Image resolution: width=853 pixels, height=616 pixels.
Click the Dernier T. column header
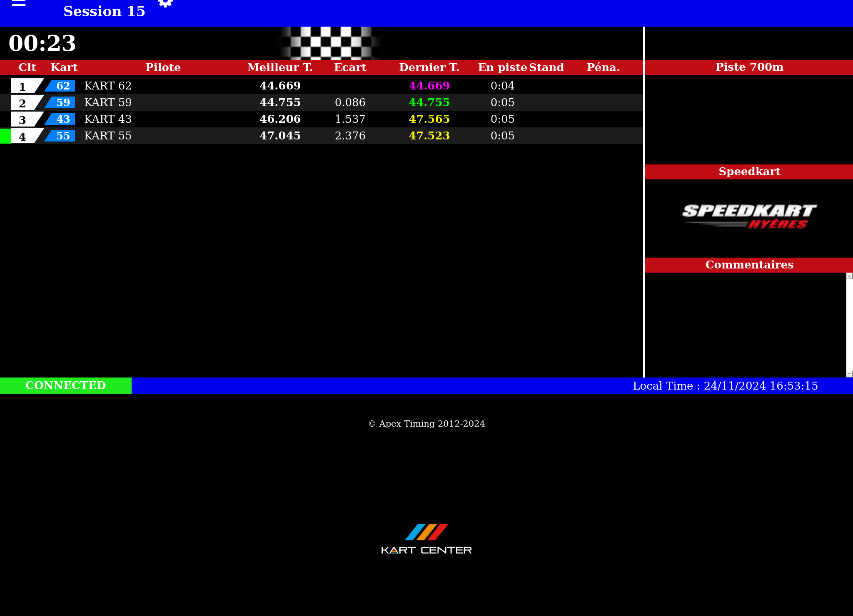coord(429,67)
